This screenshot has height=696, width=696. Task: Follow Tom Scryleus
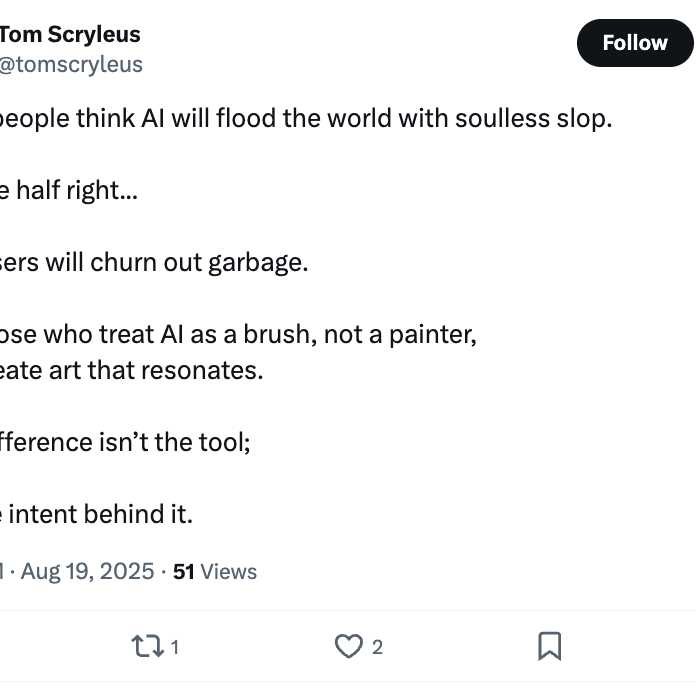(x=634, y=43)
